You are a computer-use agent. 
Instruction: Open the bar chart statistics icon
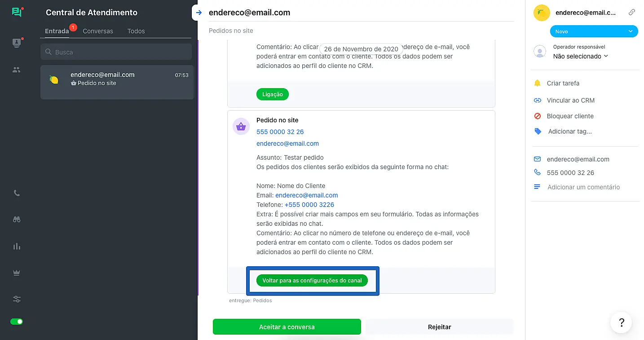click(17, 246)
